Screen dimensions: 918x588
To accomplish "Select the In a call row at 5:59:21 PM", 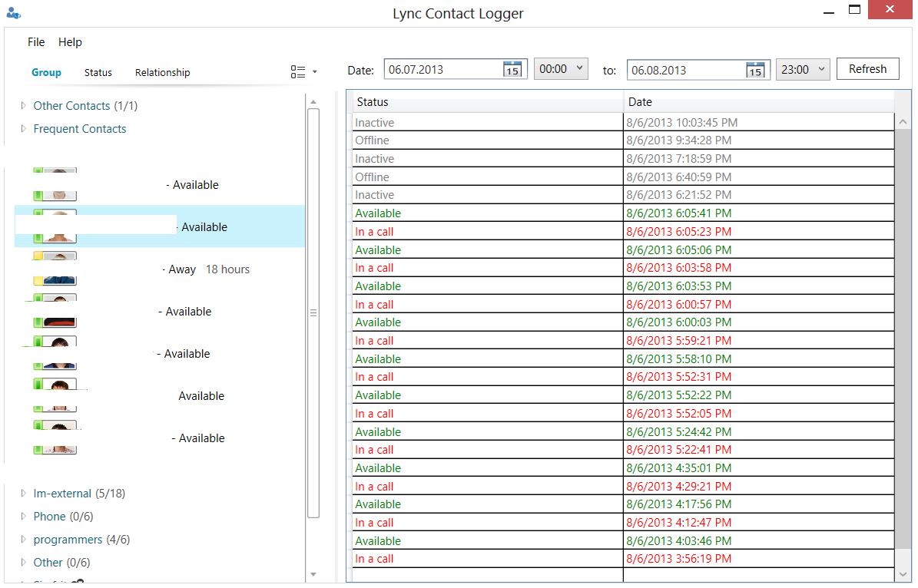I will click(623, 341).
